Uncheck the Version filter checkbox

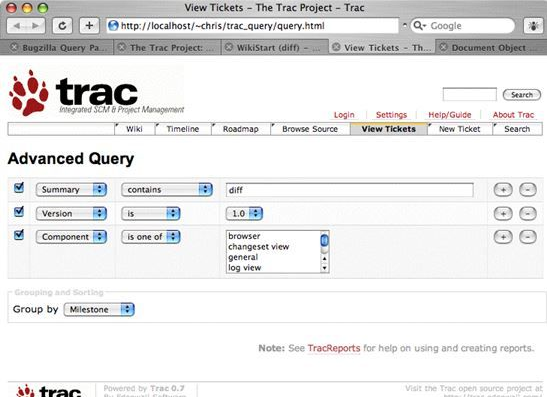point(19,212)
